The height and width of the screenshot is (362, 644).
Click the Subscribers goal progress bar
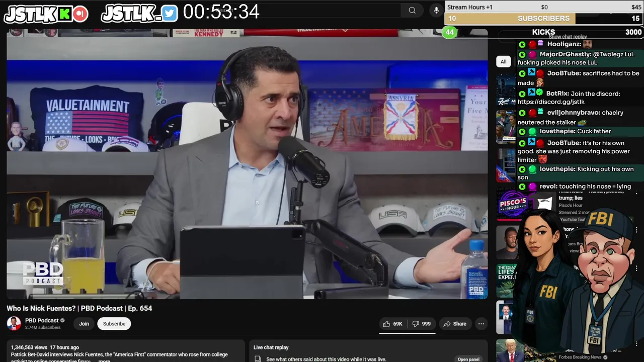click(543, 19)
